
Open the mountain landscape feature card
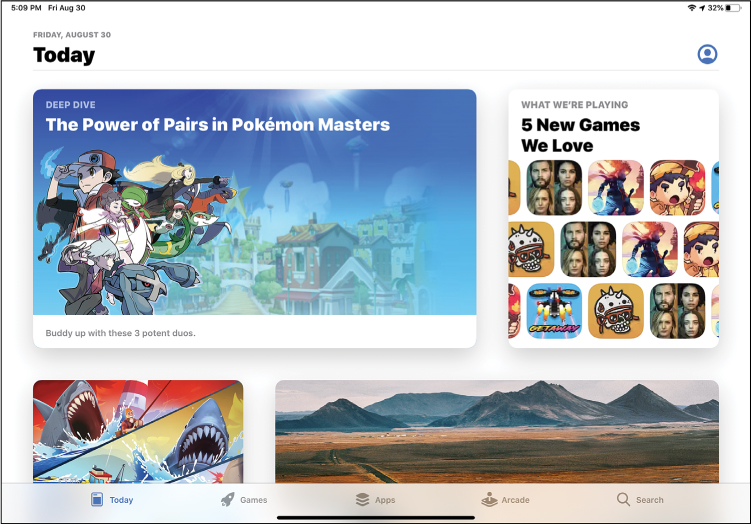pyautogui.click(x=497, y=431)
